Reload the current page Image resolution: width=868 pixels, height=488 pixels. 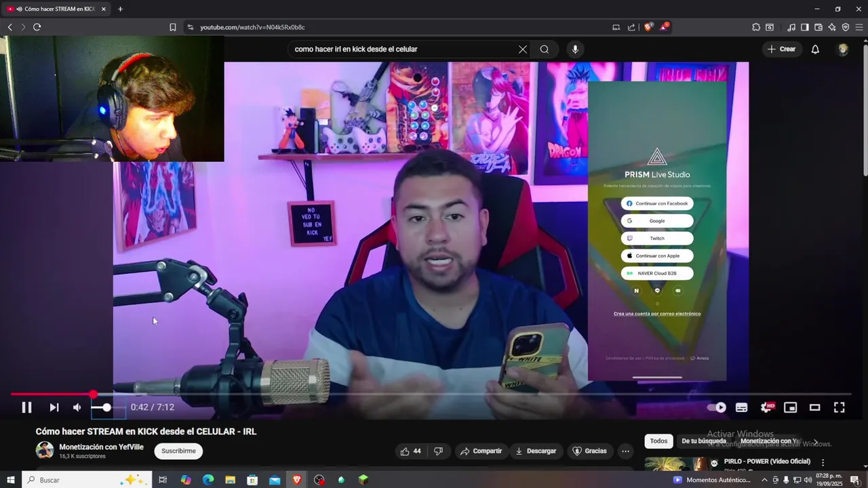click(x=37, y=27)
